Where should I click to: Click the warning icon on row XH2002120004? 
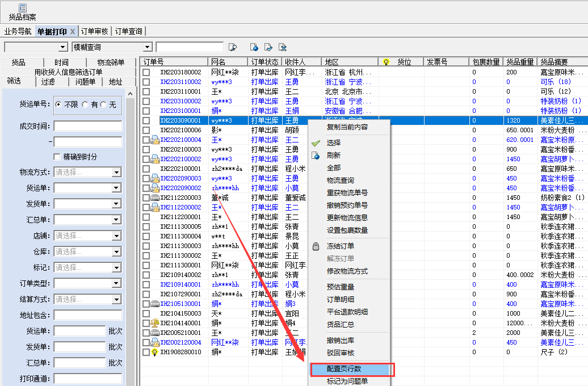[x=155, y=342]
